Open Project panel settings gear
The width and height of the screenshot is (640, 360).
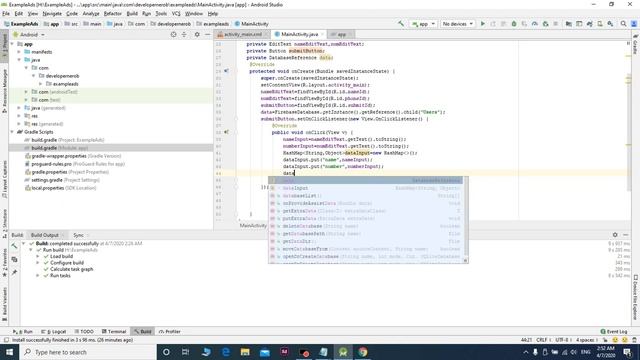pos(197,35)
